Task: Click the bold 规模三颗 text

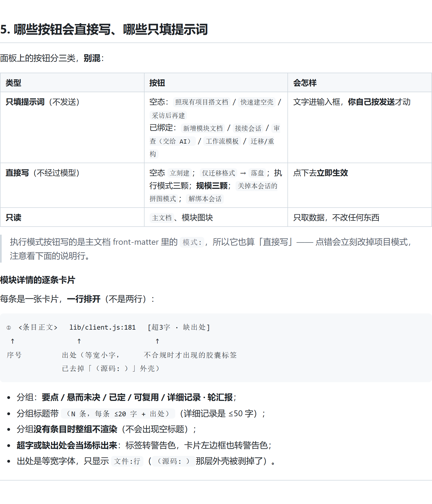Action: click(212, 186)
